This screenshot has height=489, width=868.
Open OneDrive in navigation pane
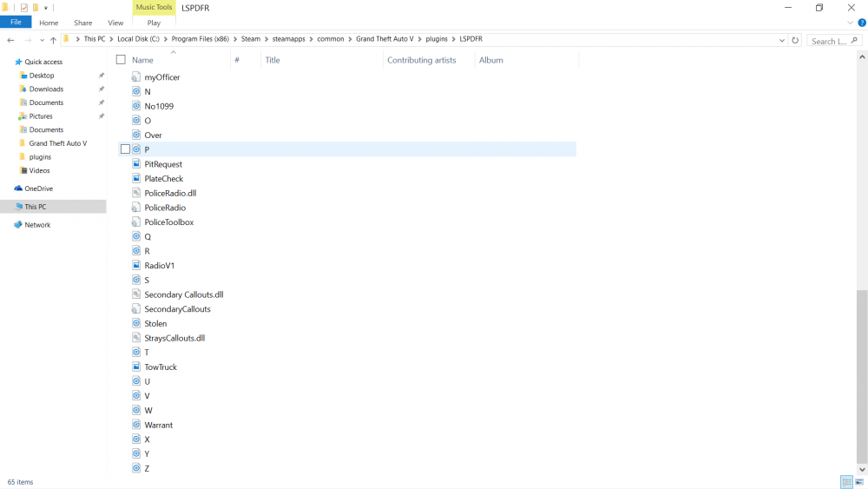(38, 188)
